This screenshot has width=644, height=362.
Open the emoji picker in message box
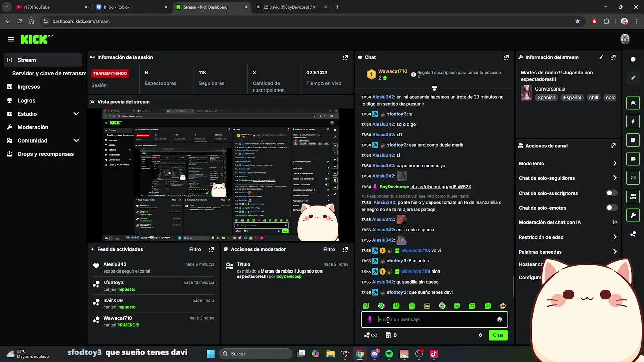point(499,319)
